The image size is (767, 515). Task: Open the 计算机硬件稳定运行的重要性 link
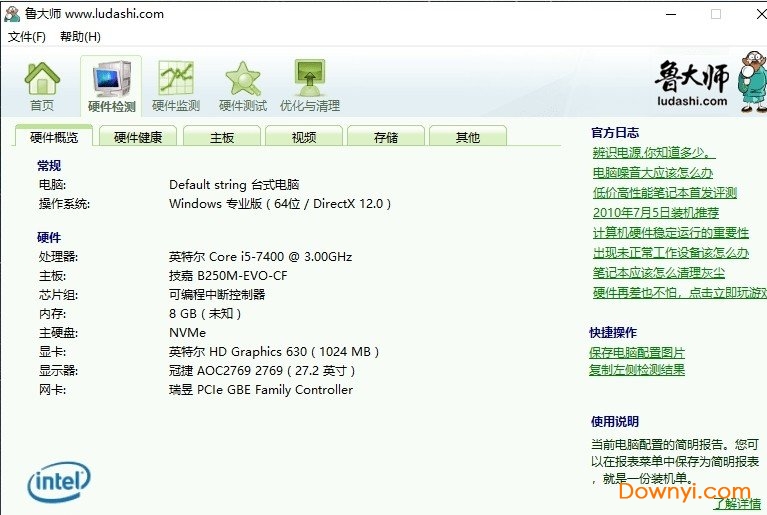coord(671,233)
